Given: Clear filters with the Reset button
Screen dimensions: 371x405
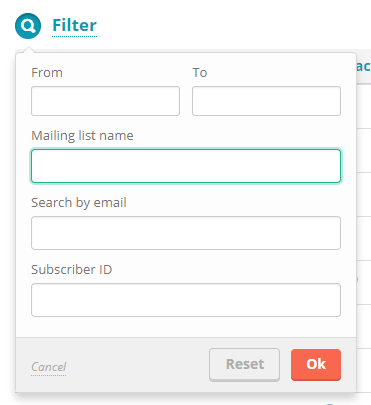Looking at the screenshot, I should click(x=244, y=364).
